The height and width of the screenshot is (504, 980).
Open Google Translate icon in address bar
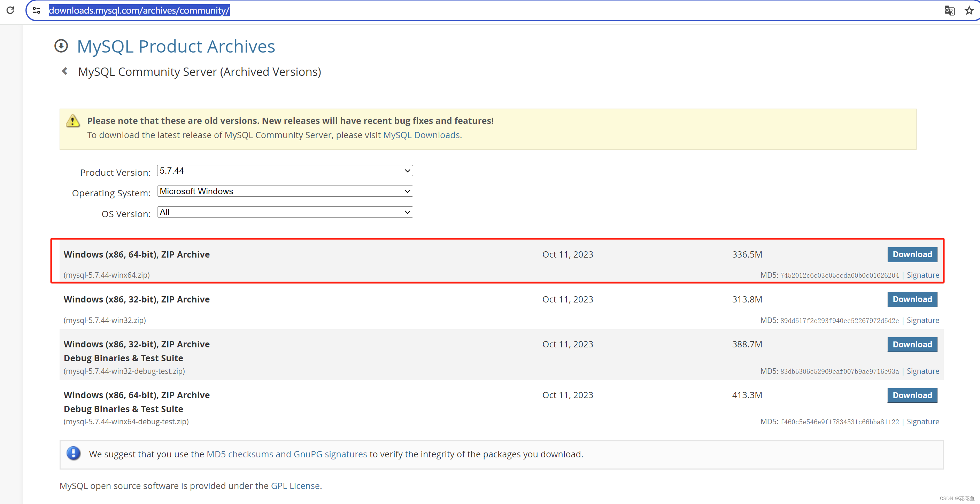949,11
